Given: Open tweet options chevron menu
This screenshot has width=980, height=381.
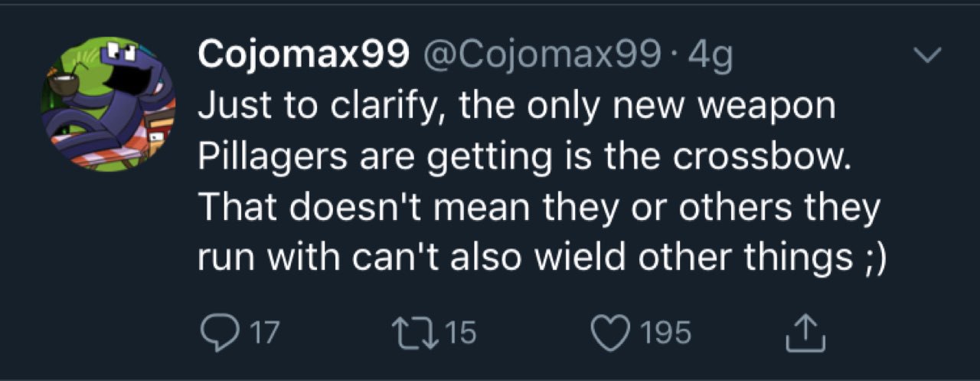Looking at the screenshot, I should pos(928,55).
